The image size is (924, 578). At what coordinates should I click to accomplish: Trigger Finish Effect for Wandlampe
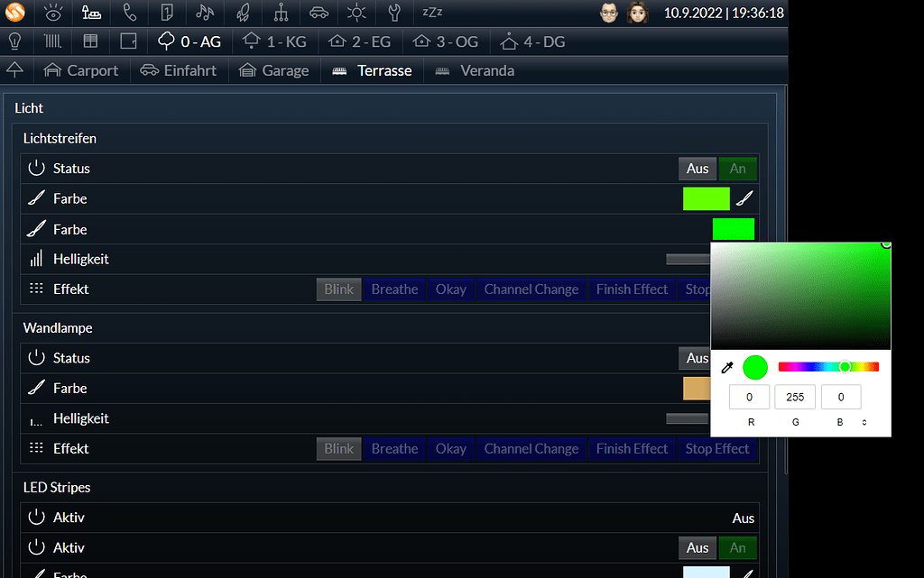[x=632, y=449]
